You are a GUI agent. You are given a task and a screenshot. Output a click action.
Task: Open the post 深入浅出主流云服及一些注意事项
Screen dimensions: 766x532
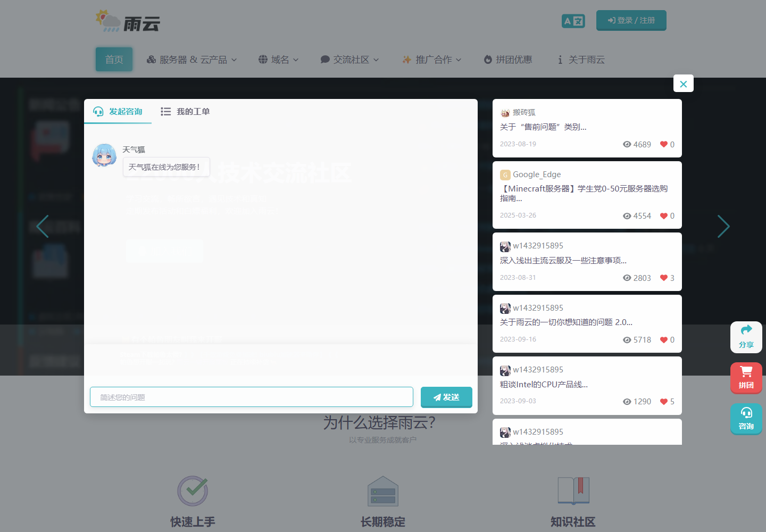[563, 260]
